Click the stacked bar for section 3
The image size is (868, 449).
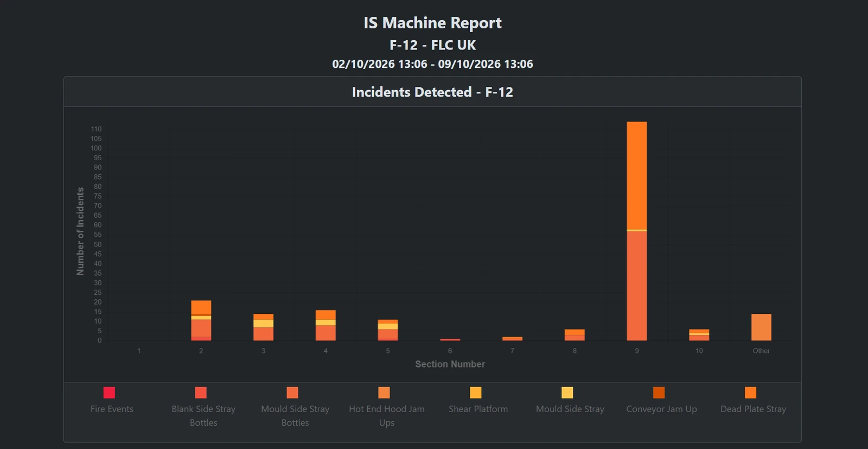264,327
